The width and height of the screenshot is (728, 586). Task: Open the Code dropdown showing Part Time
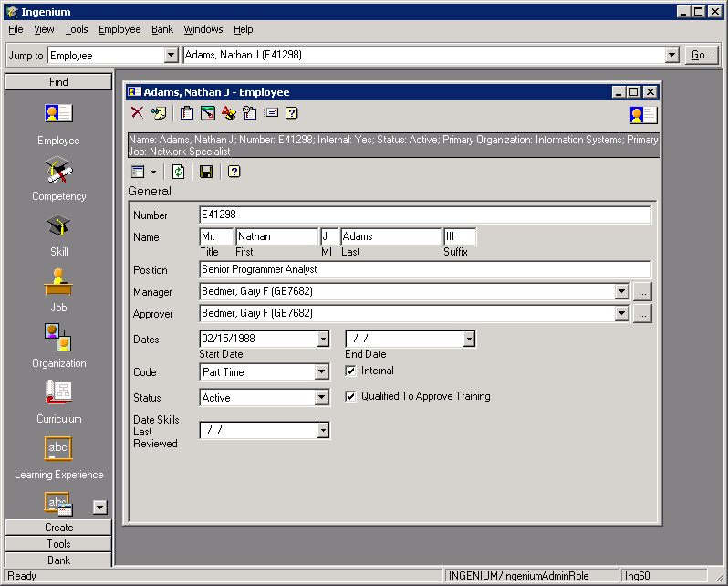(x=321, y=372)
